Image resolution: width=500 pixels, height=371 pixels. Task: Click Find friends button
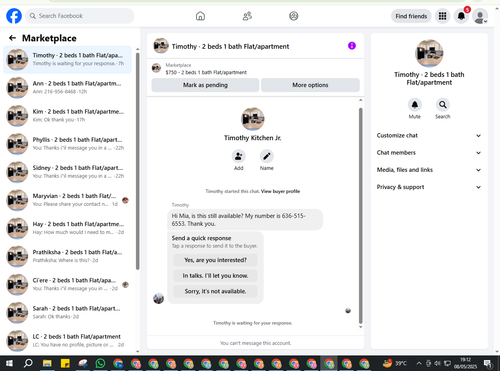click(x=411, y=16)
